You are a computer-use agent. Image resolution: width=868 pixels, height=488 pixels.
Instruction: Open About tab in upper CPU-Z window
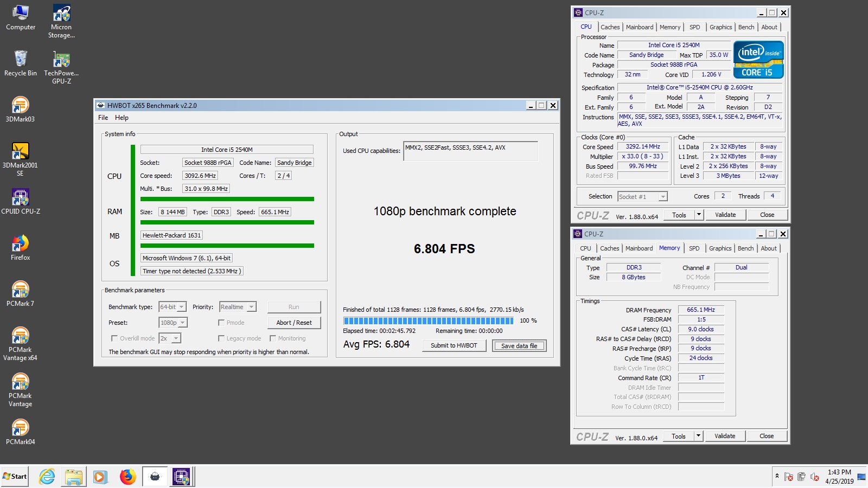coord(769,27)
